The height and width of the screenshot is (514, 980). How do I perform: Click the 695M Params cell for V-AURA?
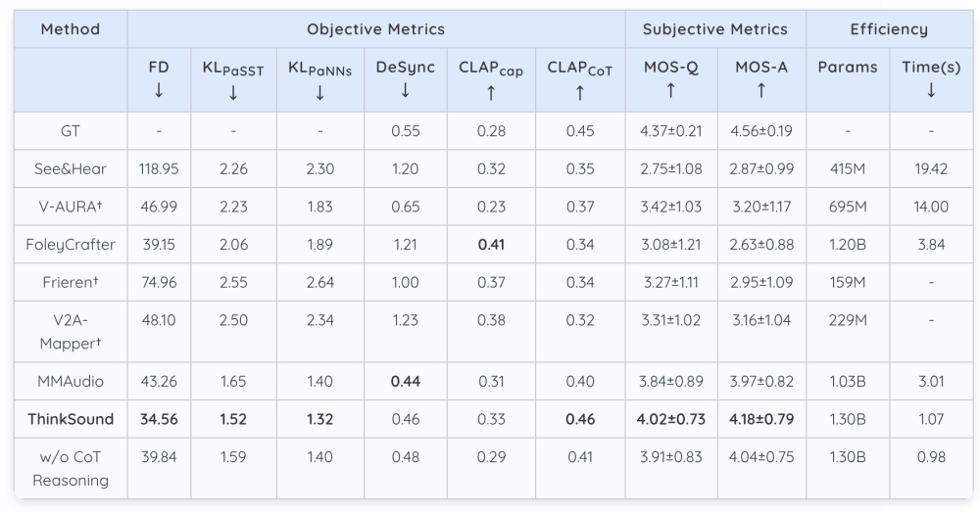pyautogui.click(x=847, y=207)
